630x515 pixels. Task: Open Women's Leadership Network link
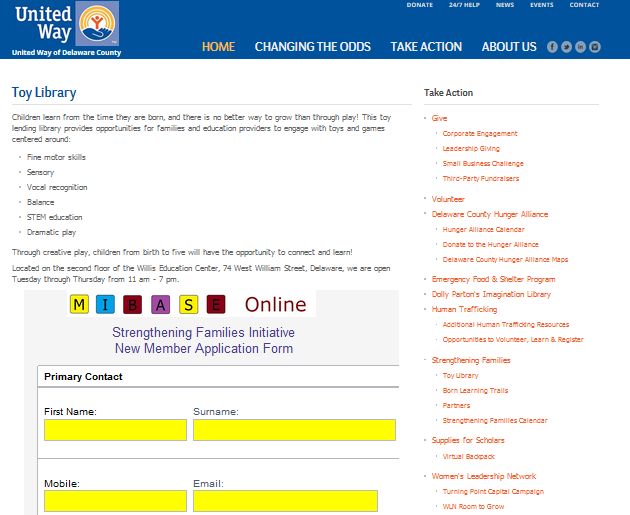(484, 476)
